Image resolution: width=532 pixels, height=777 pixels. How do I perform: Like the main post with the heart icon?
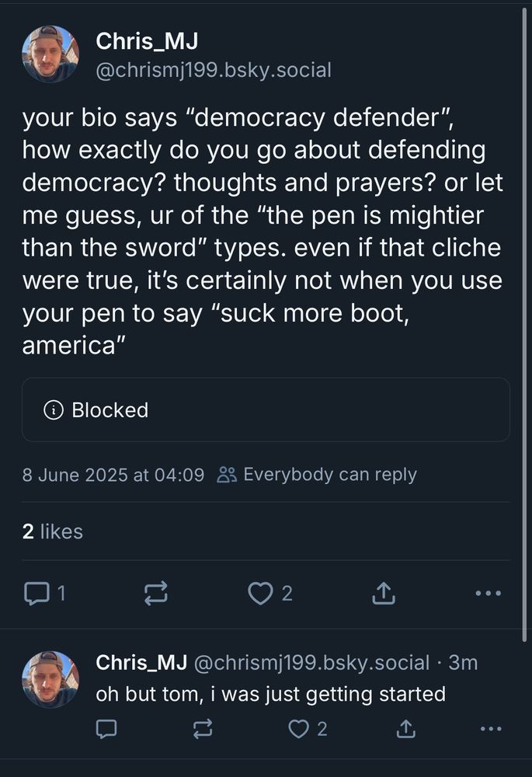click(259, 593)
